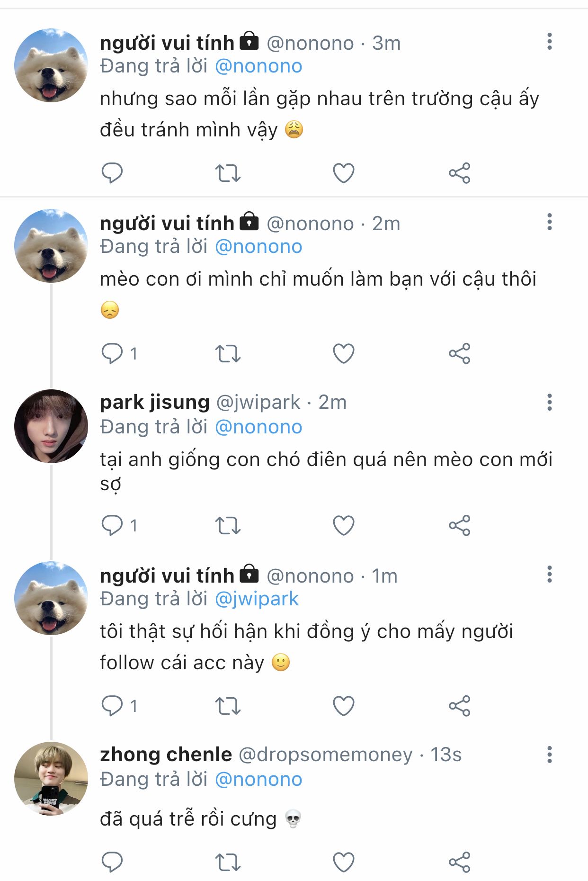
Task: Retweet the 'mèo con ơi' tweet
Action: click(228, 353)
